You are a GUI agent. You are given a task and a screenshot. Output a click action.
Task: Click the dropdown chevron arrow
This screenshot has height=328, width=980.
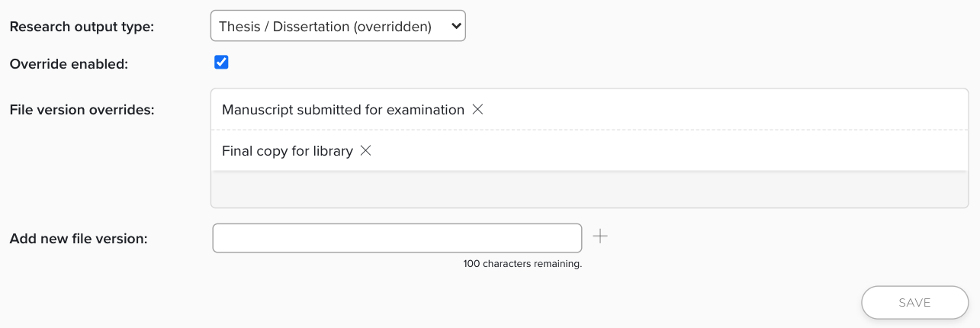point(456,26)
